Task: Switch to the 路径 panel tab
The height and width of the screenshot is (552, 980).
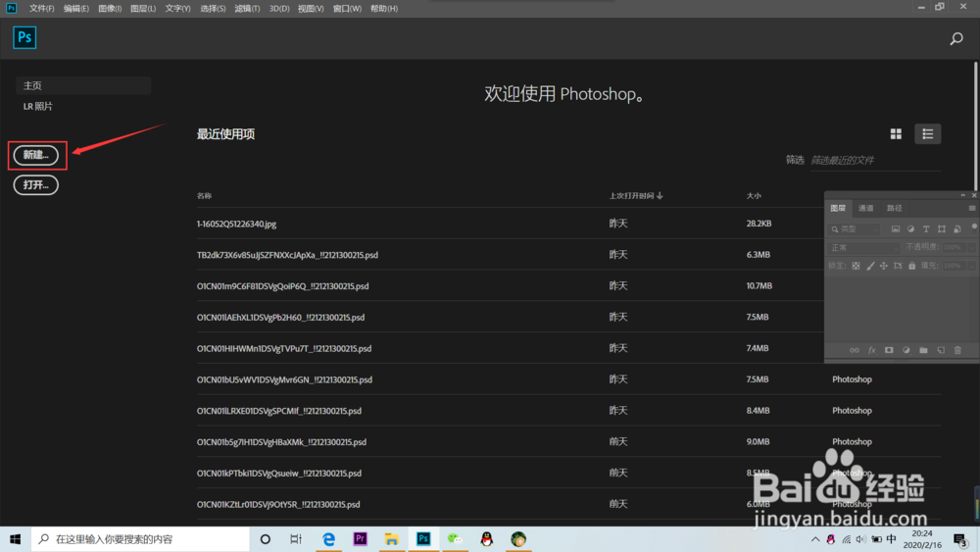Action: pyautogui.click(x=895, y=208)
